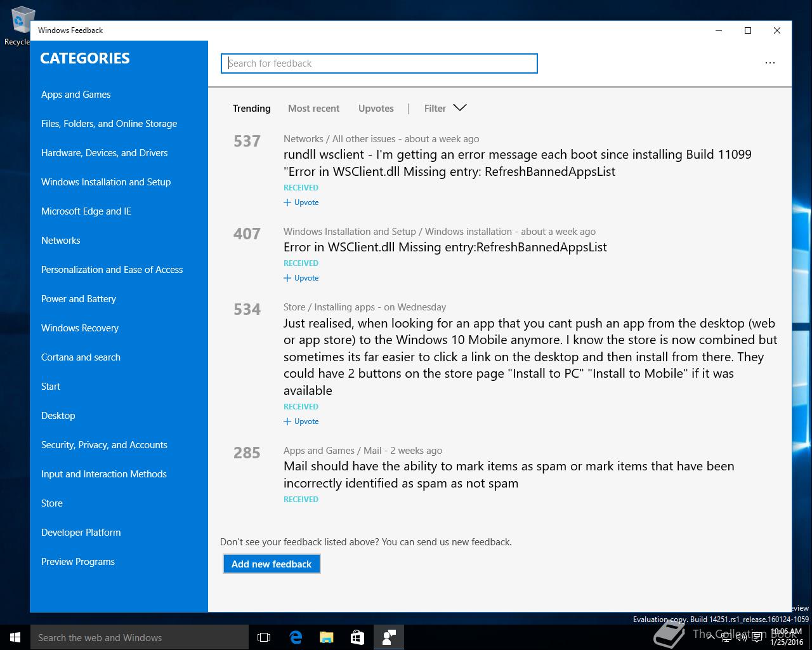812x650 pixels.
Task: Switch to the Upvotes tab
Action: click(x=376, y=109)
